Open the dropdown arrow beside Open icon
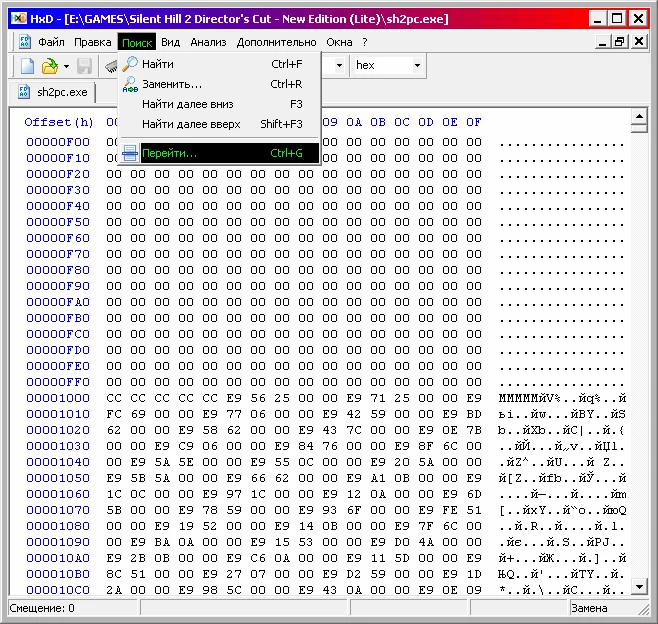The height and width of the screenshot is (624, 658). [66, 66]
